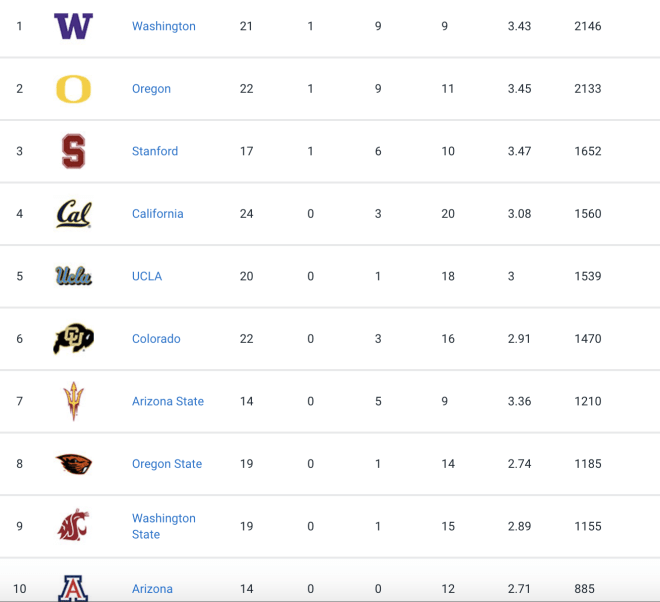
Task: Click the Oregon State beaver logo
Action: [x=74, y=463]
